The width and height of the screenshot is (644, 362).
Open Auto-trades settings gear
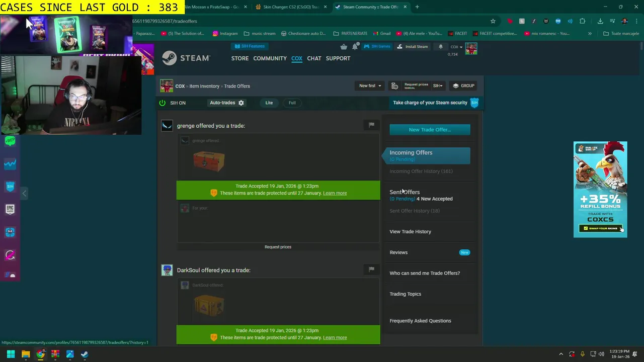pos(241,103)
